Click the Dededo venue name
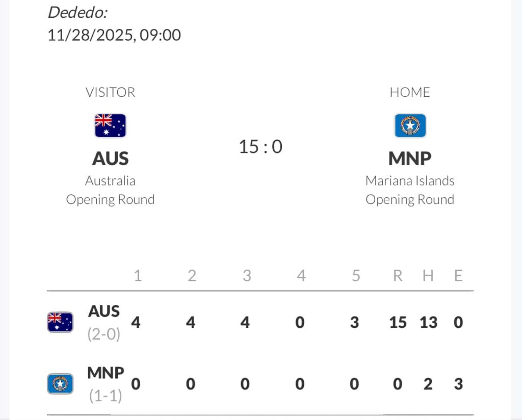This screenshot has height=420, width=522. point(77,13)
